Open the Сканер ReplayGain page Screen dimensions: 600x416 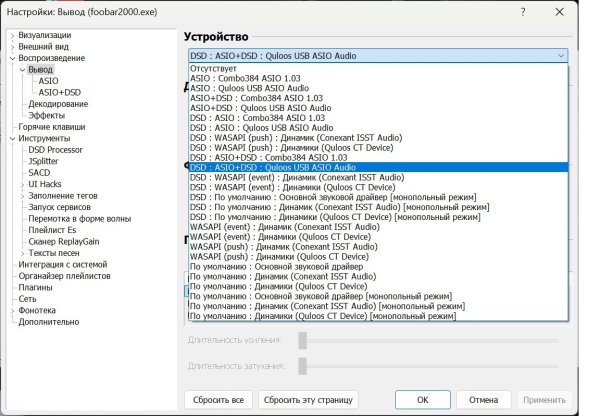tap(64, 242)
